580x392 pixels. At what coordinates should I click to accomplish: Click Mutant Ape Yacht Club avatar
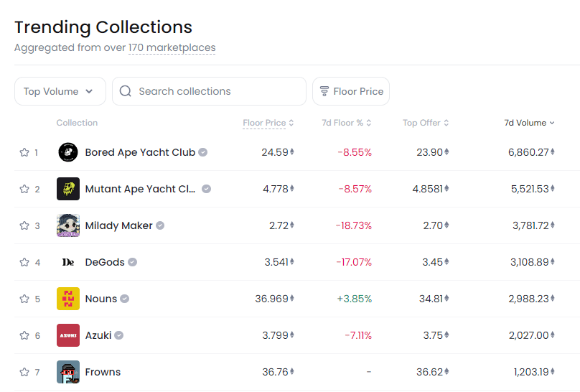tap(68, 189)
